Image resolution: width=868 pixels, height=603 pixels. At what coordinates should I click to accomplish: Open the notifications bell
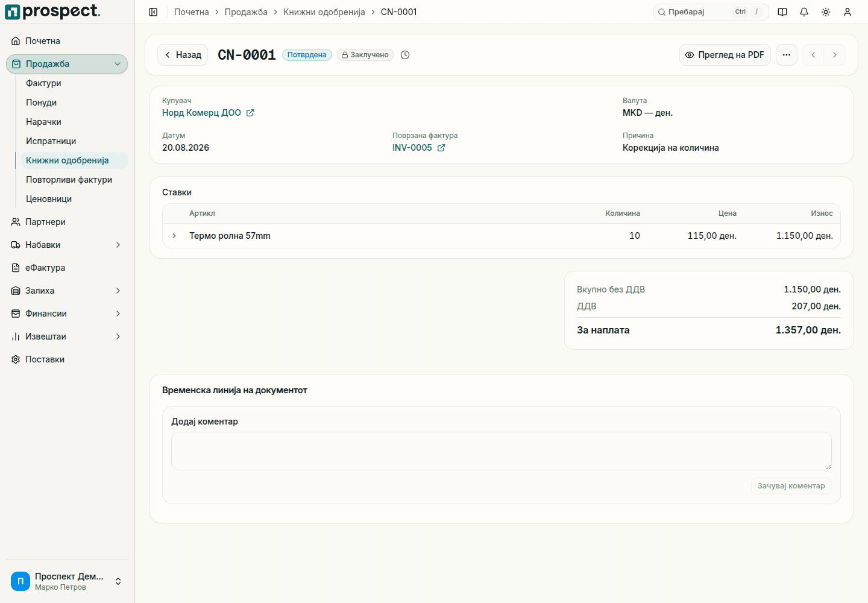(804, 12)
